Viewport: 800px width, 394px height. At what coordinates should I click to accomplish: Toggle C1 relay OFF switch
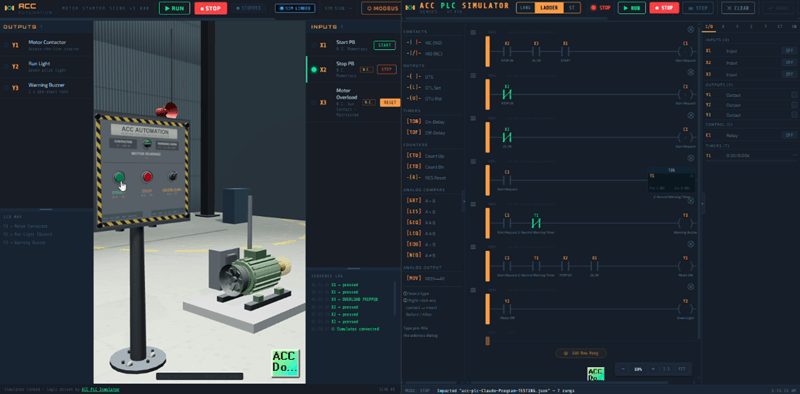point(789,135)
